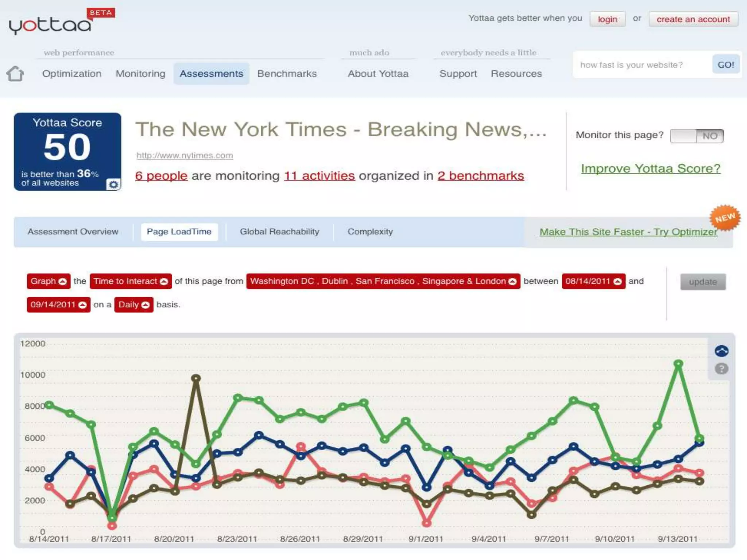747x560 pixels.
Task: Open the Optimization menu
Action: [x=72, y=74]
